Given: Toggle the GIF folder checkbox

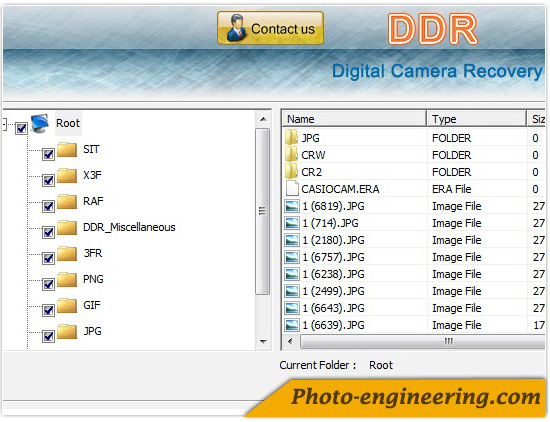Looking at the screenshot, I should pyautogui.click(x=48, y=310).
